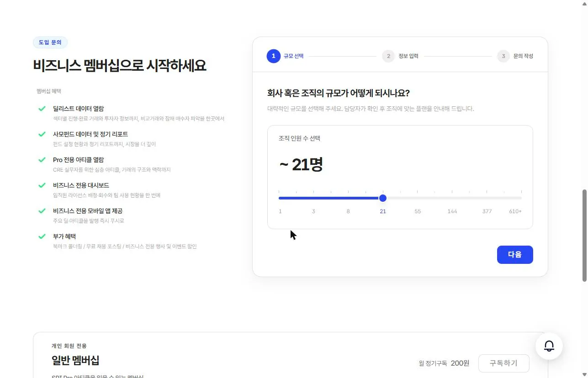Go to step 2 정보 입력

pyautogui.click(x=400, y=56)
